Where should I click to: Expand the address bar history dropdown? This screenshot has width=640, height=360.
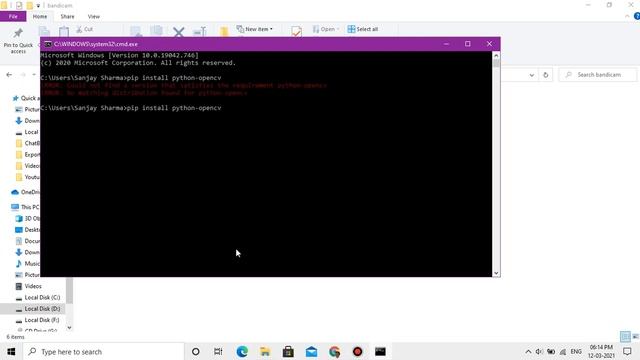point(531,75)
